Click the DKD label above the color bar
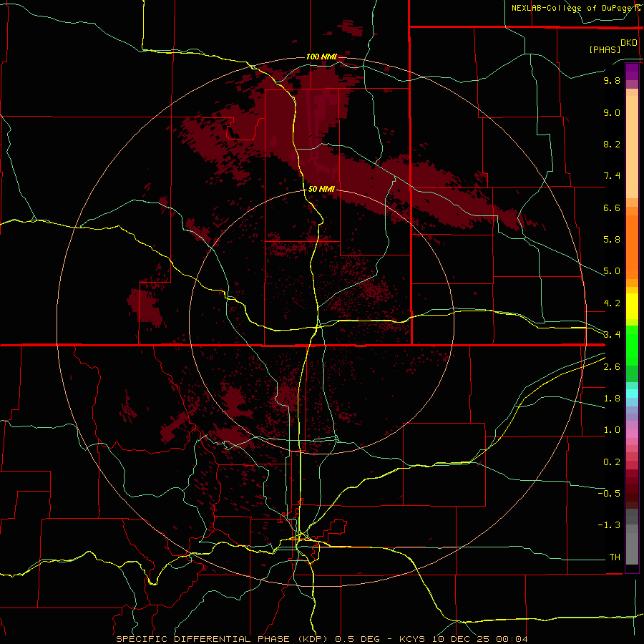The height and width of the screenshot is (644, 644). pos(629,43)
